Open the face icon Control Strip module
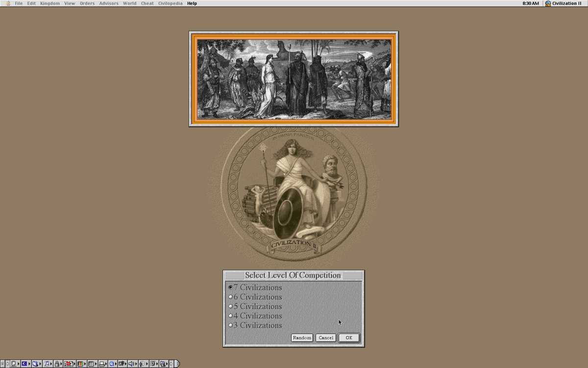 pos(164,364)
